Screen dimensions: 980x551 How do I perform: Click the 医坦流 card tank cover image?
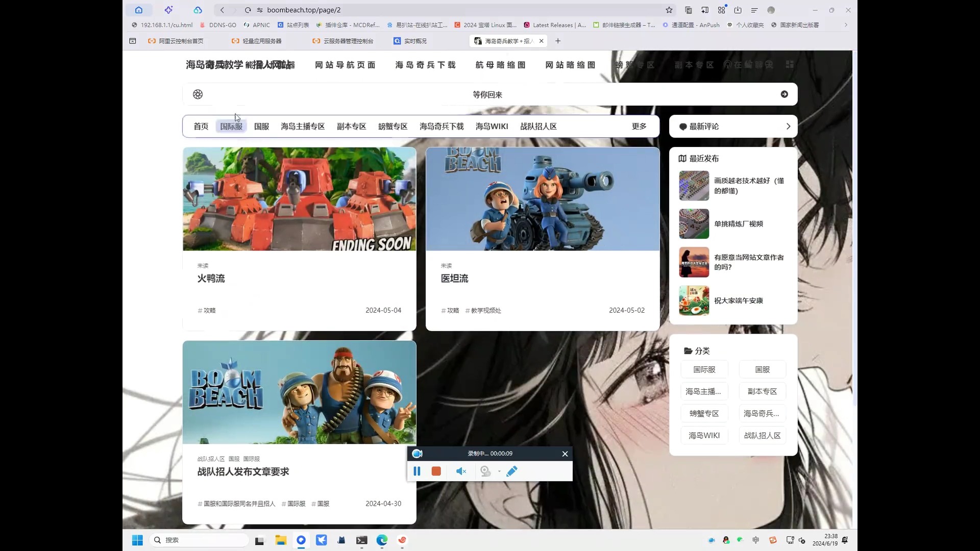pyautogui.click(x=543, y=199)
